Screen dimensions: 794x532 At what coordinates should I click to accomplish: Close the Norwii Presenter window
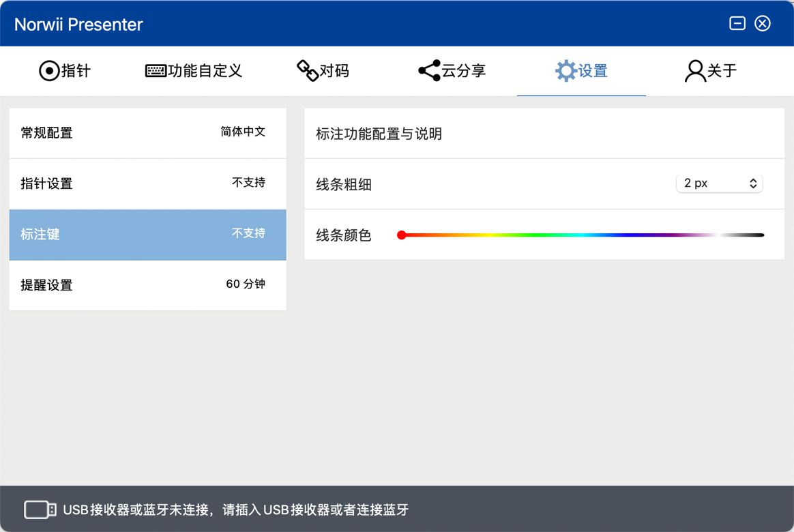click(x=763, y=23)
